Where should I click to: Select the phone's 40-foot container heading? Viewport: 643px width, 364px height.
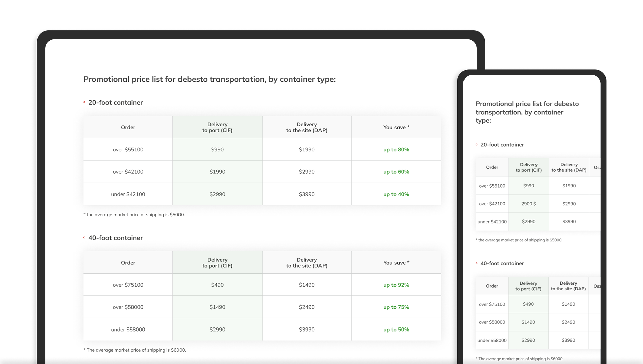(502, 263)
